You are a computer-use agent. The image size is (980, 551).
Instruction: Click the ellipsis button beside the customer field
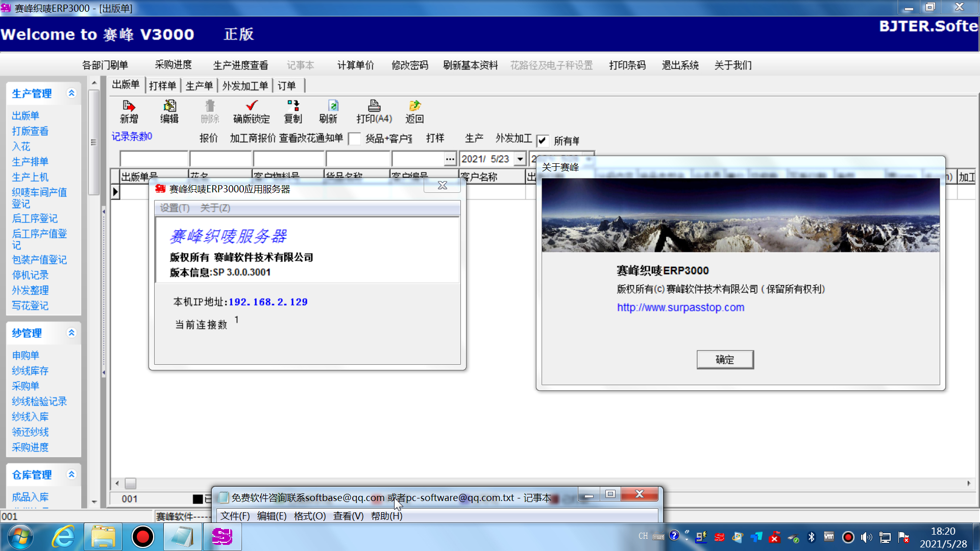coord(450,159)
